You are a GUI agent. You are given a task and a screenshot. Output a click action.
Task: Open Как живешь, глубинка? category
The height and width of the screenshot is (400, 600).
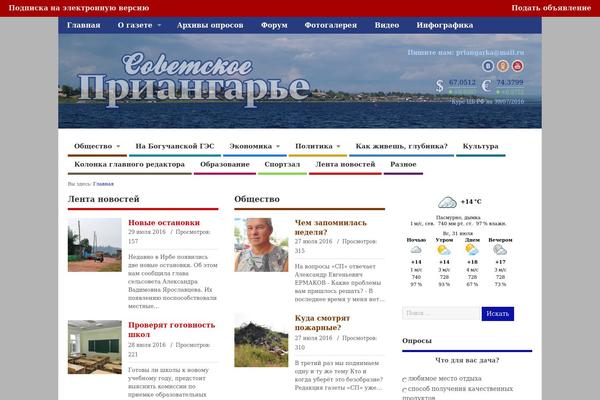pyautogui.click(x=401, y=146)
